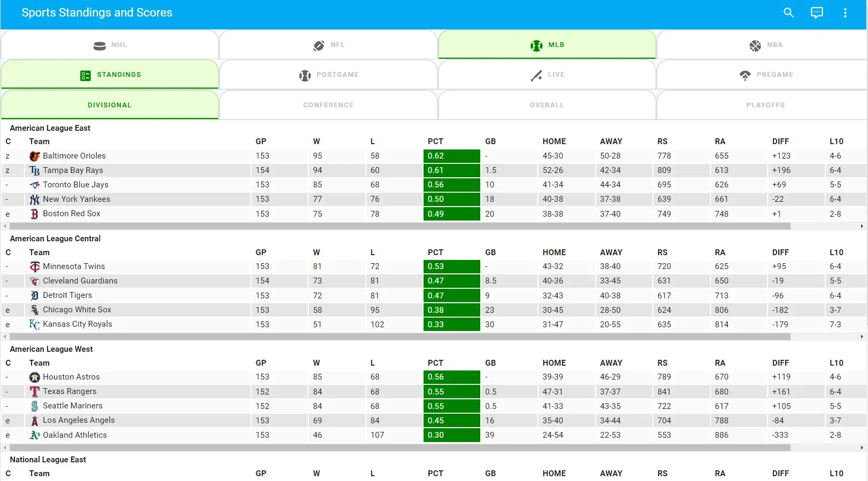Screen dimensions: 868x481
Task: Click the Oakland Athletics team logo
Action: point(35,435)
